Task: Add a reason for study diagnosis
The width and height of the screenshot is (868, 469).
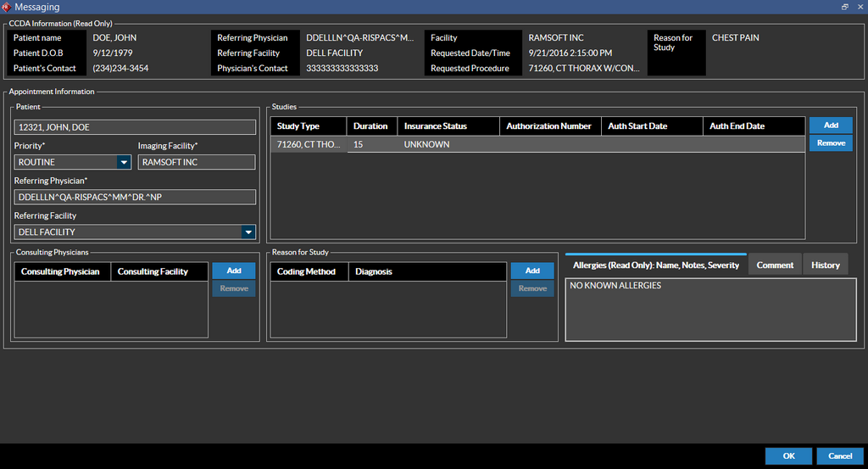Action: (x=532, y=271)
